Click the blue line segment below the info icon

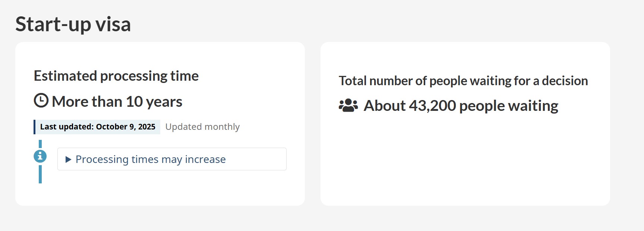coord(40,174)
